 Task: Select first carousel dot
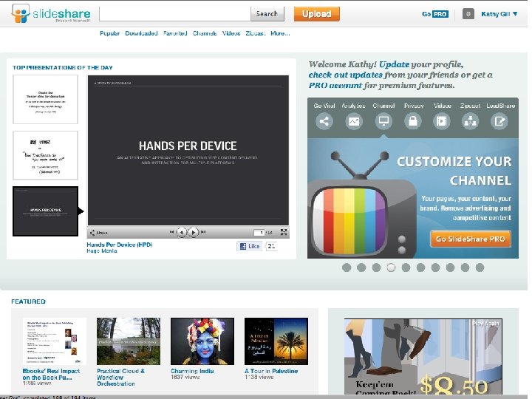click(x=347, y=267)
